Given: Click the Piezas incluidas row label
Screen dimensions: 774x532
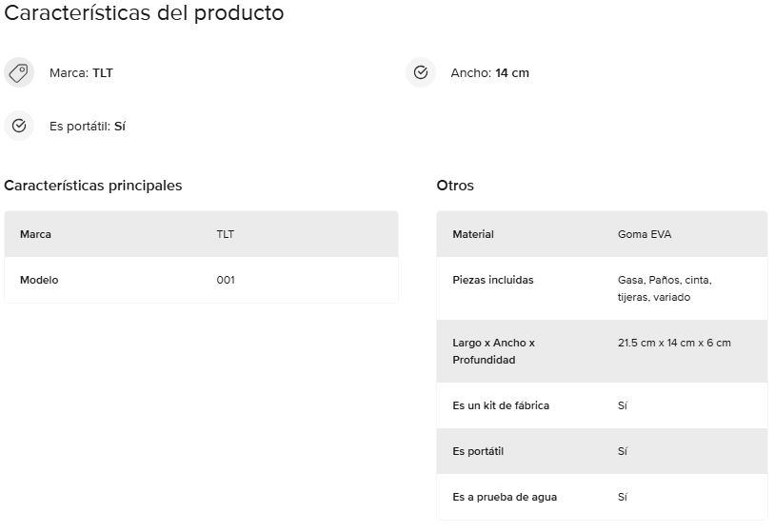Looking at the screenshot, I should click(492, 280).
